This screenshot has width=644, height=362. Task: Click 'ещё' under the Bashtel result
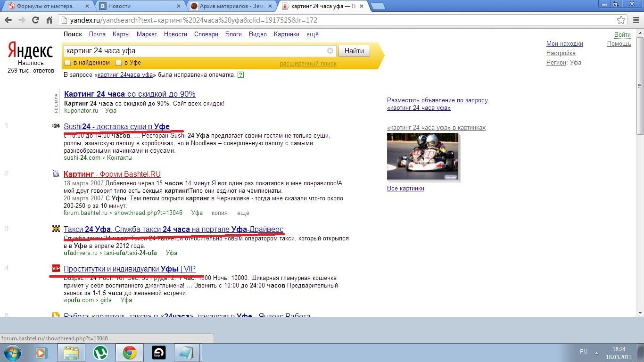click(243, 213)
